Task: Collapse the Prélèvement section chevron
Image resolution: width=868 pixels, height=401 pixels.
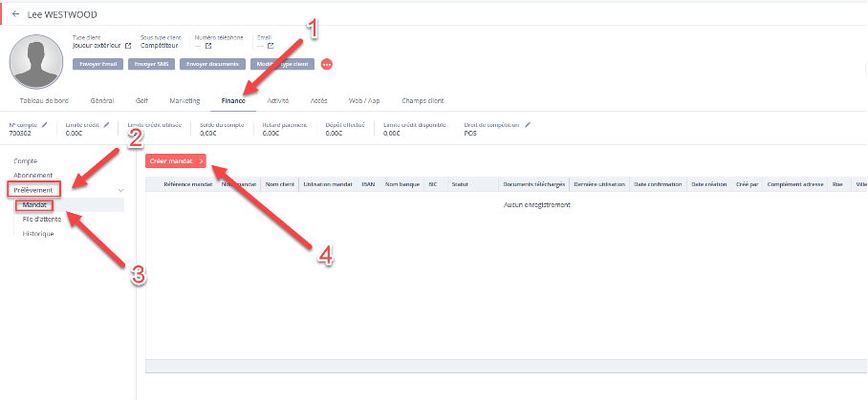Action: tap(120, 190)
